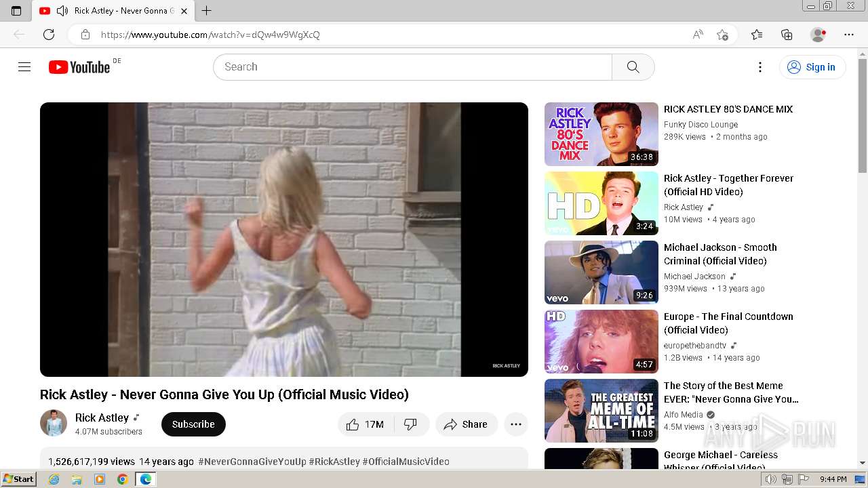The width and height of the screenshot is (868, 488).
Task: Open Greatest Meme of All-Time thumbnail
Action: (x=601, y=411)
